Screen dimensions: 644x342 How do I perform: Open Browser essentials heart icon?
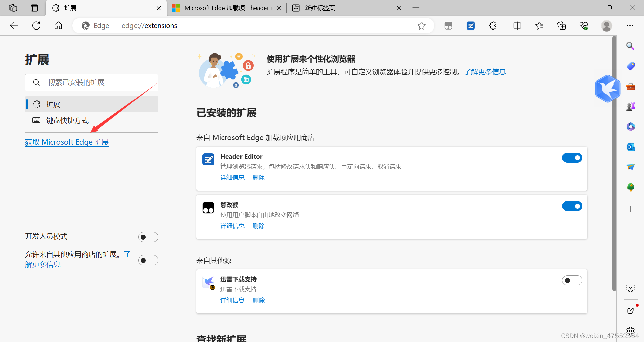click(x=584, y=26)
